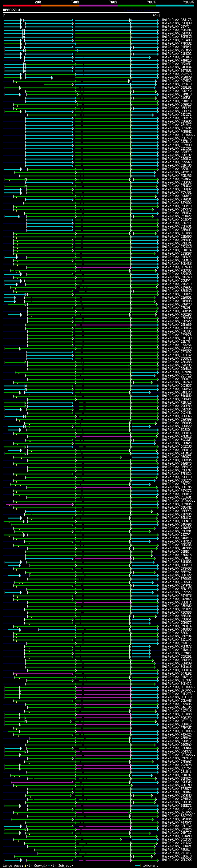
Task: Click label UniRef100_C1FDY1
Action: point(176,47)
